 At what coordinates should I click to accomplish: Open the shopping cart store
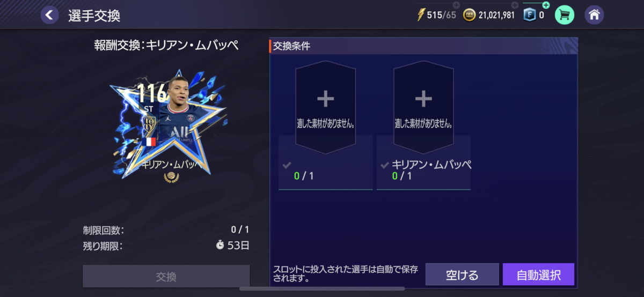(564, 15)
